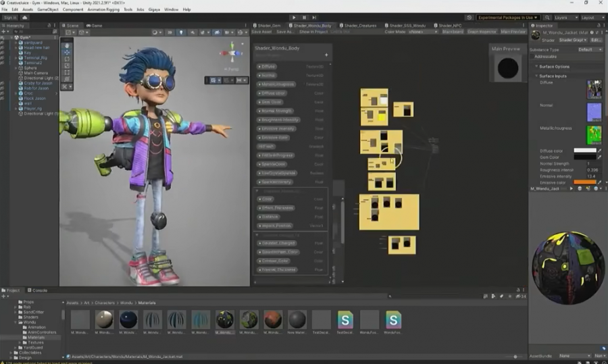Viewport: 608px width, 364px height.
Task: Switch to the Console tab
Action: click(x=37, y=290)
